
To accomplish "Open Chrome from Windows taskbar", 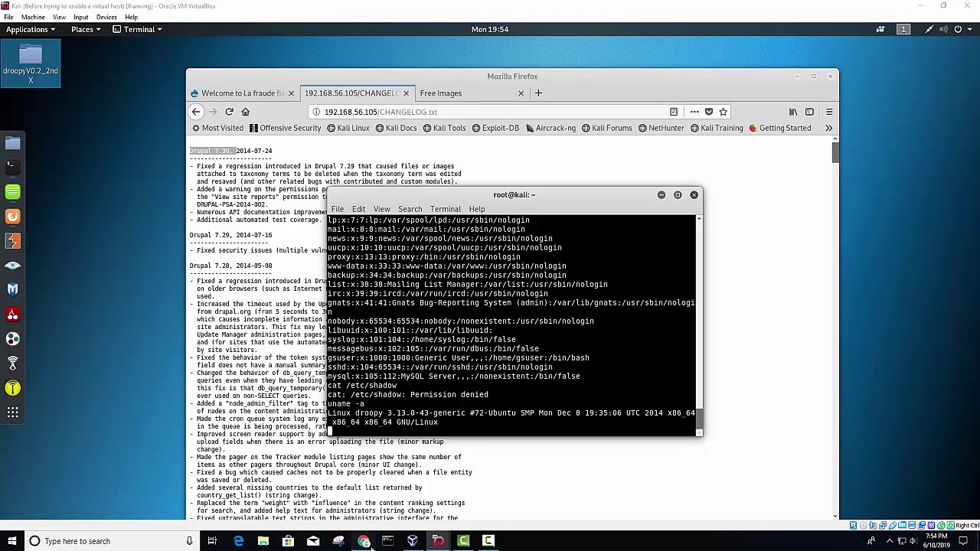I will point(363,541).
